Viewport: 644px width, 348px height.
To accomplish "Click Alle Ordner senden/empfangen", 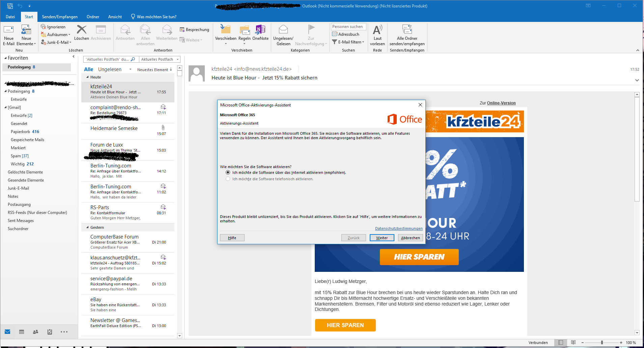I will click(407, 35).
